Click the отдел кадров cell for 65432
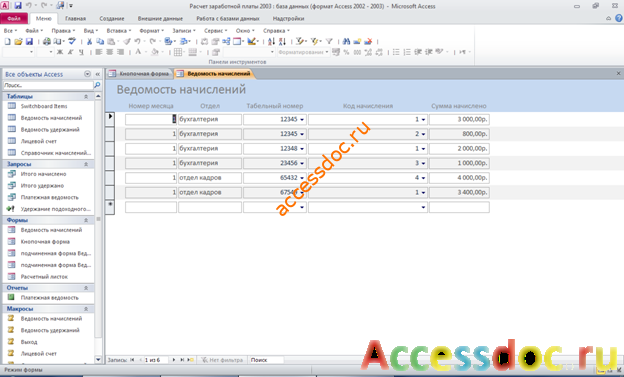Viewport: 624px width, 377px height. (210, 178)
